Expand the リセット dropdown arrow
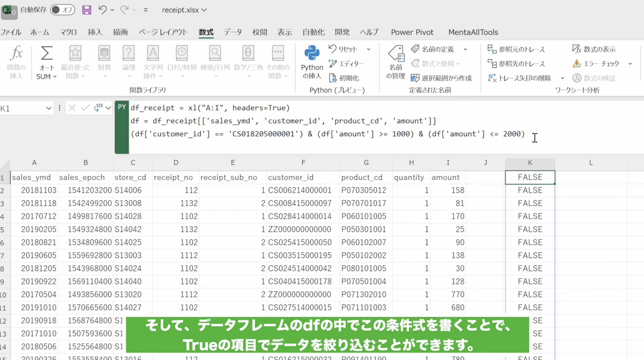644x360 pixels. pos(369,49)
